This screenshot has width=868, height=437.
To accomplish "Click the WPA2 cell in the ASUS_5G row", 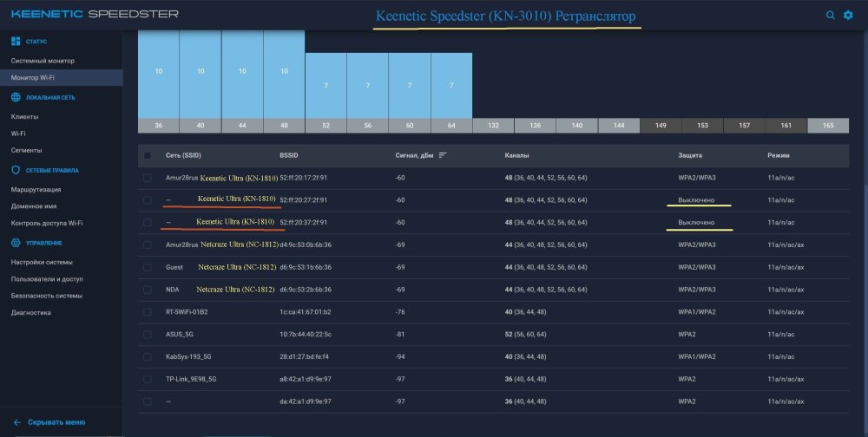I will click(687, 335).
